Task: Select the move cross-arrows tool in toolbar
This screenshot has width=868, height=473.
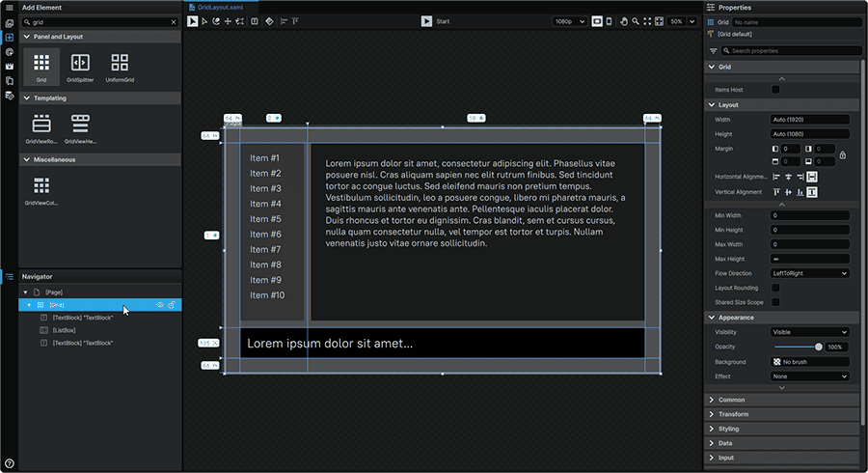Action: point(228,21)
